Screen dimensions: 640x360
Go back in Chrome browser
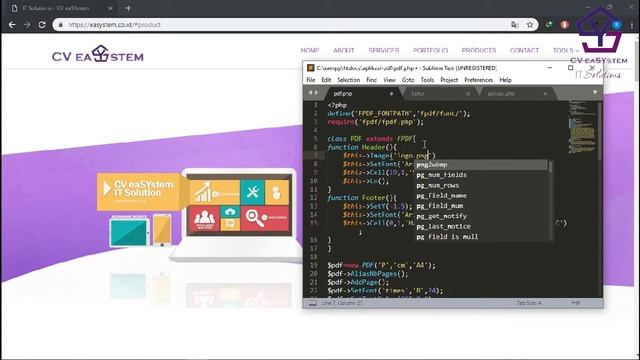point(12,25)
